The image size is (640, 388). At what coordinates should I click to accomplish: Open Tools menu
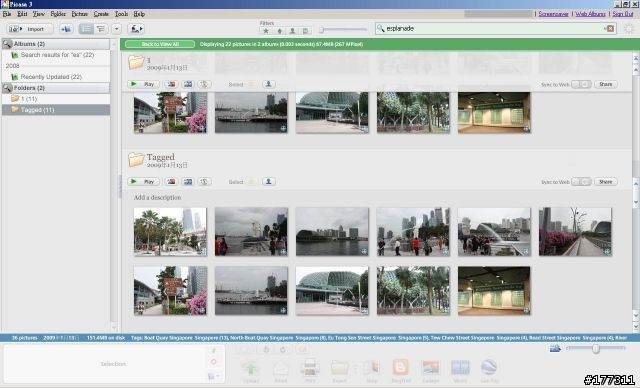(121, 14)
